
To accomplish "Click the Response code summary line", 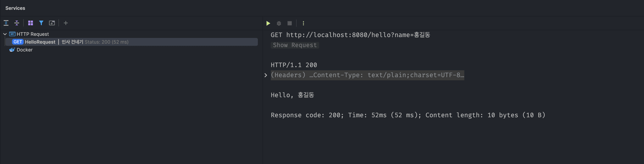I will point(408,115).
